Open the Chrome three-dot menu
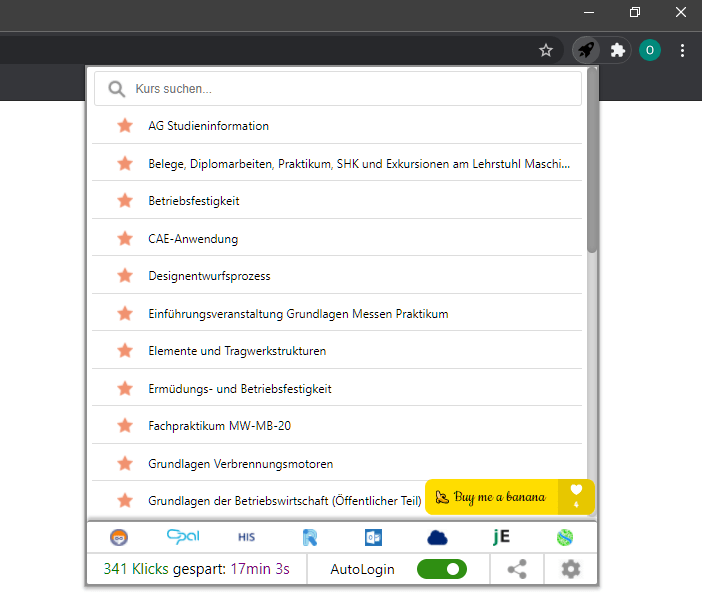This screenshot has width=702, height=605. (x=682, y=50)
